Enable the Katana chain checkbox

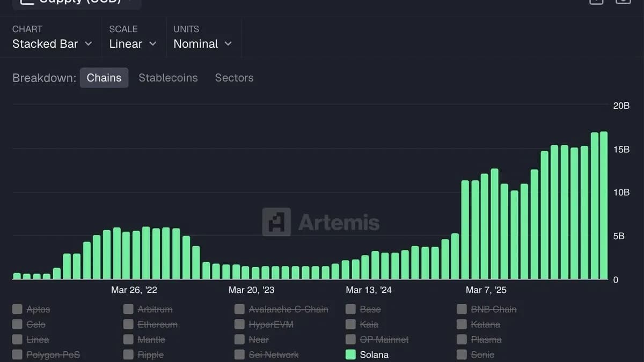(x=462, y=324)
